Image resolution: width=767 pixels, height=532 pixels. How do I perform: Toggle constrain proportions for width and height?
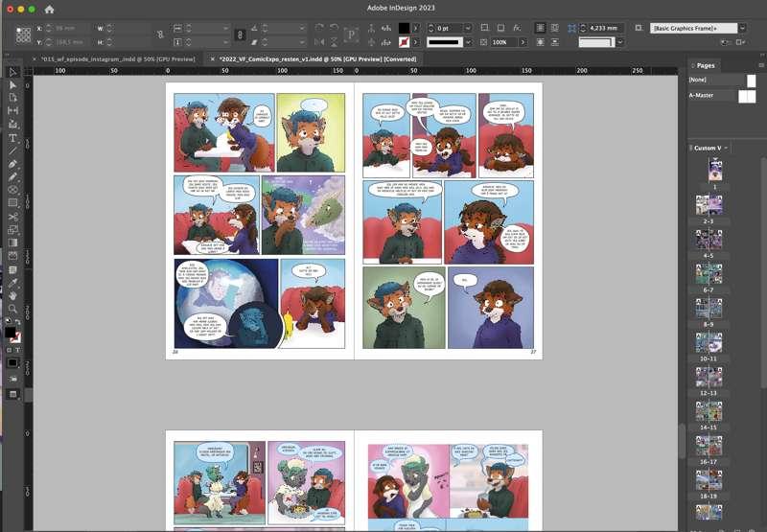[x=160, y=35]
